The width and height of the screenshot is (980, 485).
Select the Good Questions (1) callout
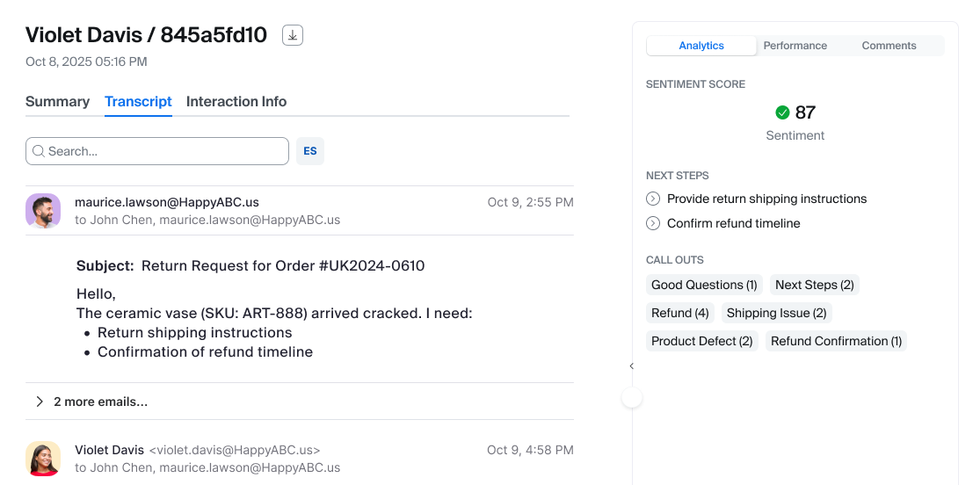(x=704, y=285)
